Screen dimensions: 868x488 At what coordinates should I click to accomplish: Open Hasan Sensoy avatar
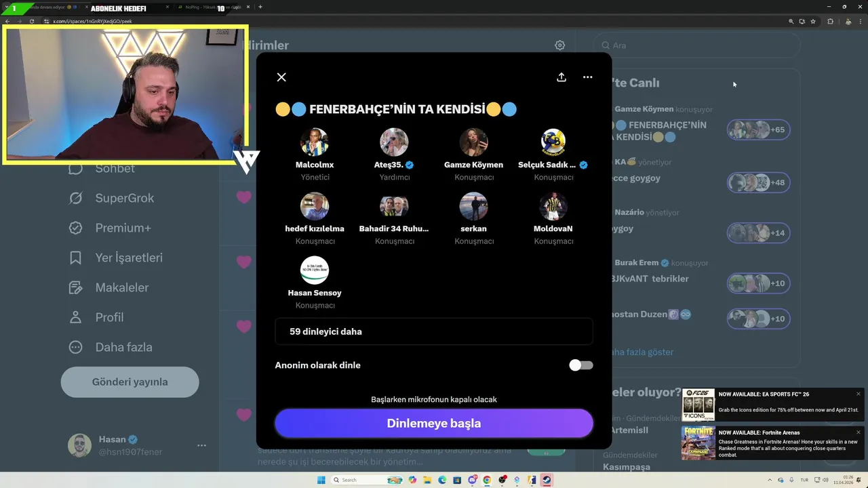tap(315, 270)
